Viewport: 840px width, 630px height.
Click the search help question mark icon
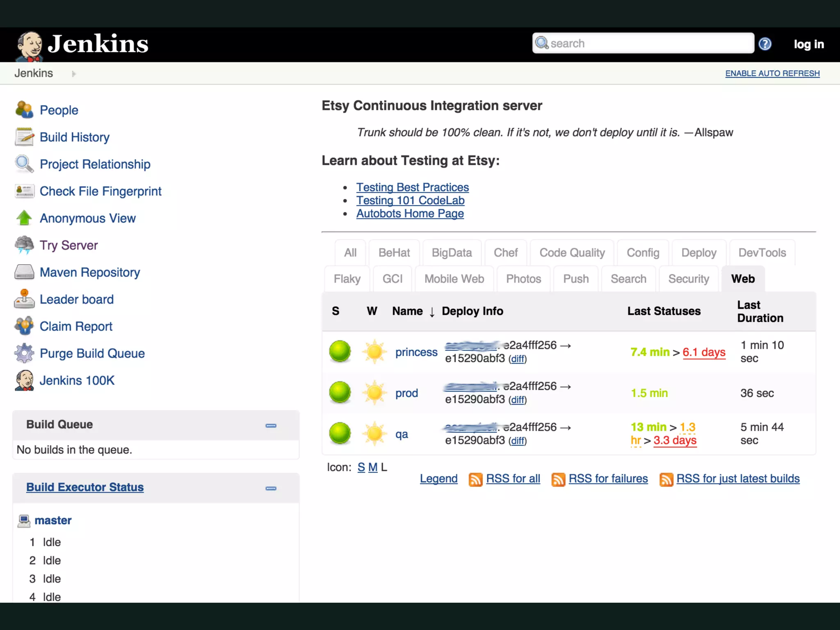click(765, 44)
